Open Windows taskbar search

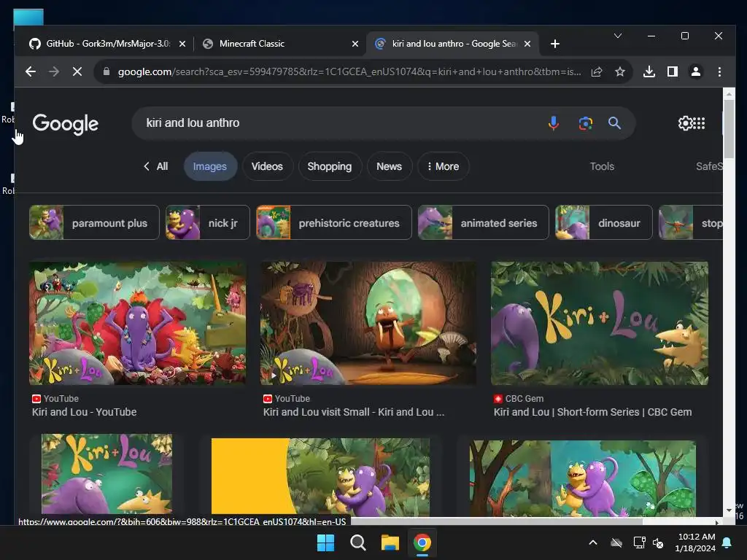pyautogui.click(x=357, y=542)
